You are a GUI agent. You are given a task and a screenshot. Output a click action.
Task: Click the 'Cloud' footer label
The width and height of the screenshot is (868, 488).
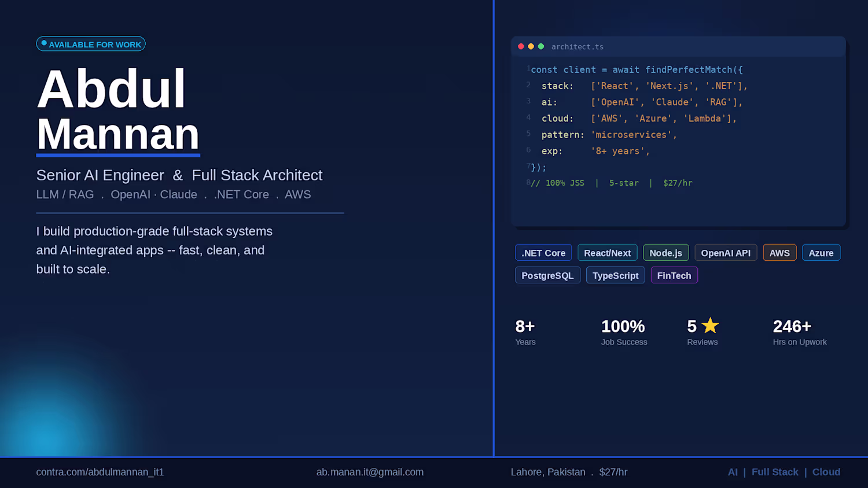click(826, 472)
